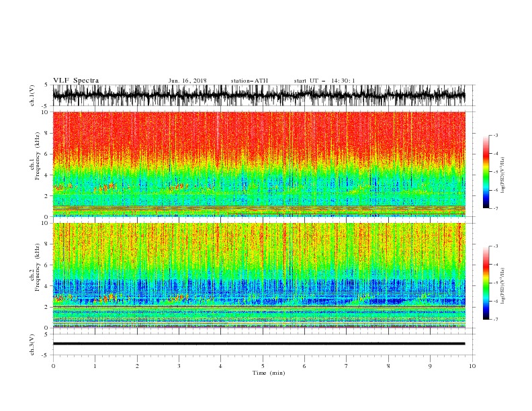Click time axis tick label "8"
Viewport: 532px width, 411px height.
pos(388,366)
